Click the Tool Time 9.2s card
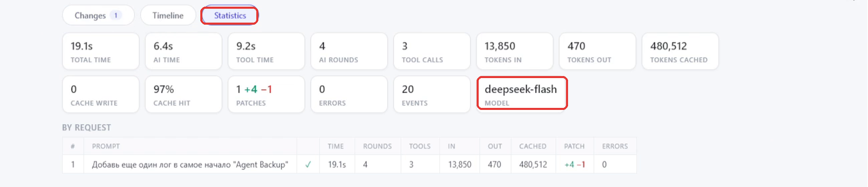 tap(266, 51)
